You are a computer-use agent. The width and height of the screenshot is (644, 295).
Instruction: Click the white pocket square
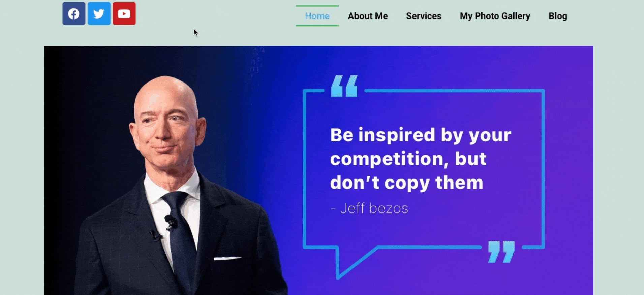click(227, 258)
